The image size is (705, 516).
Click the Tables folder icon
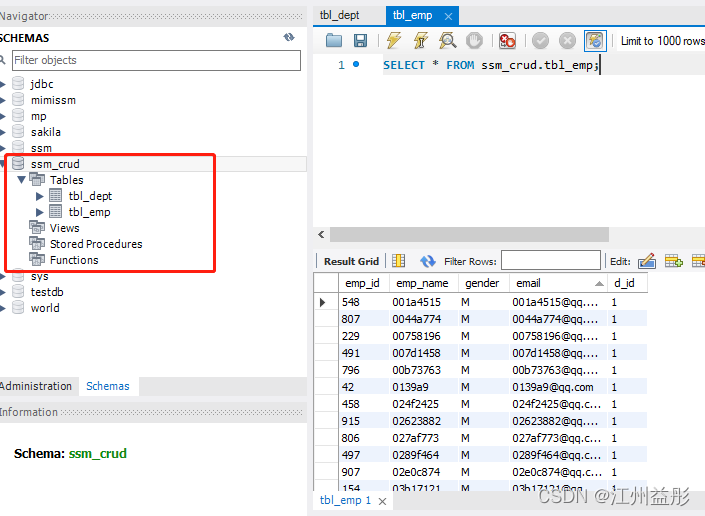pyautogui.click(x=37, y=179)
